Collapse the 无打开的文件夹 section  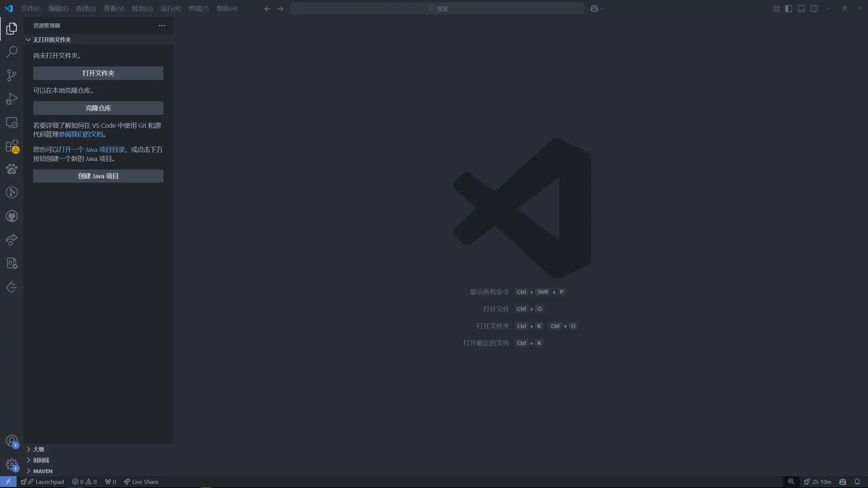(x=52, y=40)
